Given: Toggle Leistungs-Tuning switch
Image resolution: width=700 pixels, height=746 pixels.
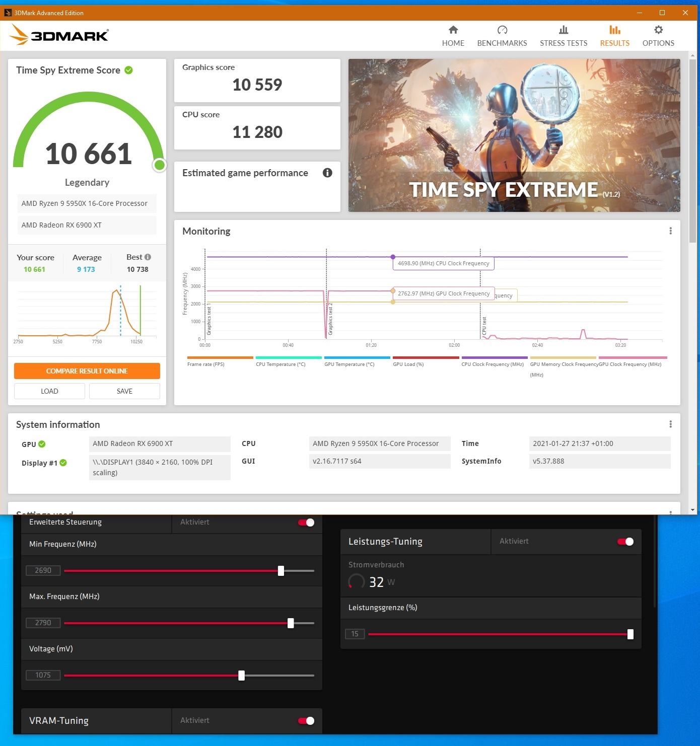Looking at the screenshot, I should [625, 542].
